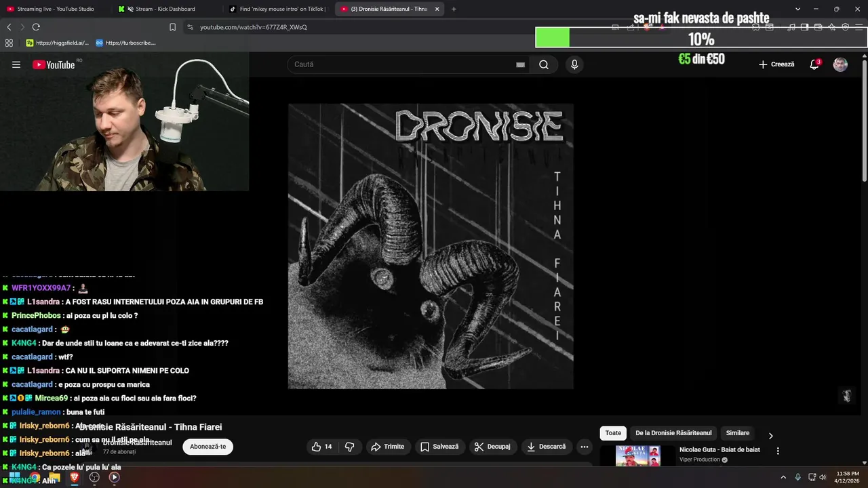The height and width of the screenshot is (488, 868).
Task: Open the taskbar clock showing 11:58 PM
Action: tap(848, 477)
